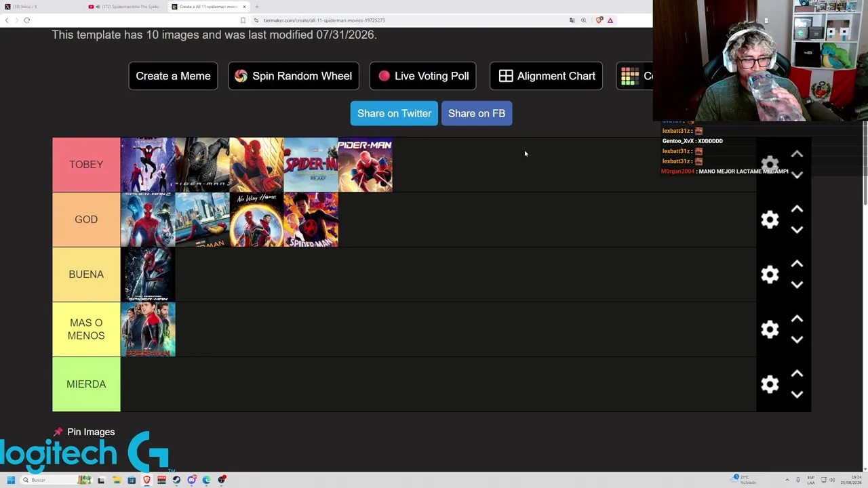This screenshot has height=488, width=868.
Task: Select the MAS O MENOS tier label
Action: (86, 329)
